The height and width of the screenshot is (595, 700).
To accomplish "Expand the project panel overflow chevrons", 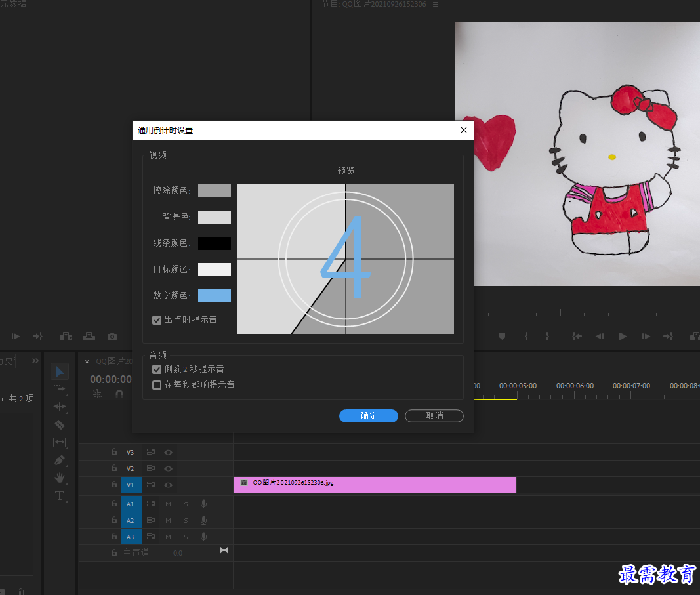I will click(35, 361).
